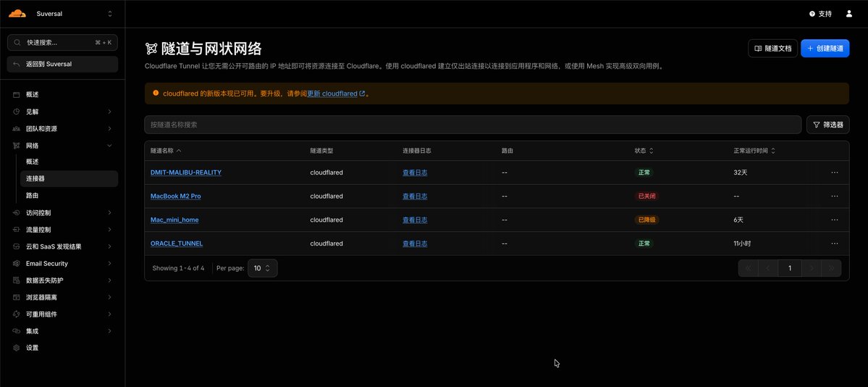Follow the 更新 cloudflared link
Viewport: 868px width, 387px height.
coord(336,93)
